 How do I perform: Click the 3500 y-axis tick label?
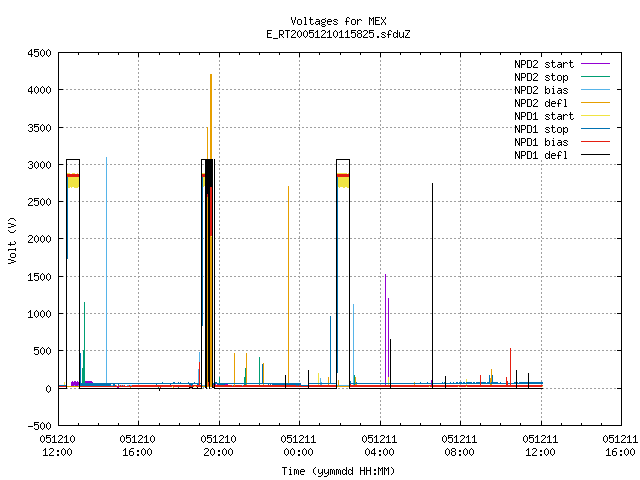click(x=40, y=128)
